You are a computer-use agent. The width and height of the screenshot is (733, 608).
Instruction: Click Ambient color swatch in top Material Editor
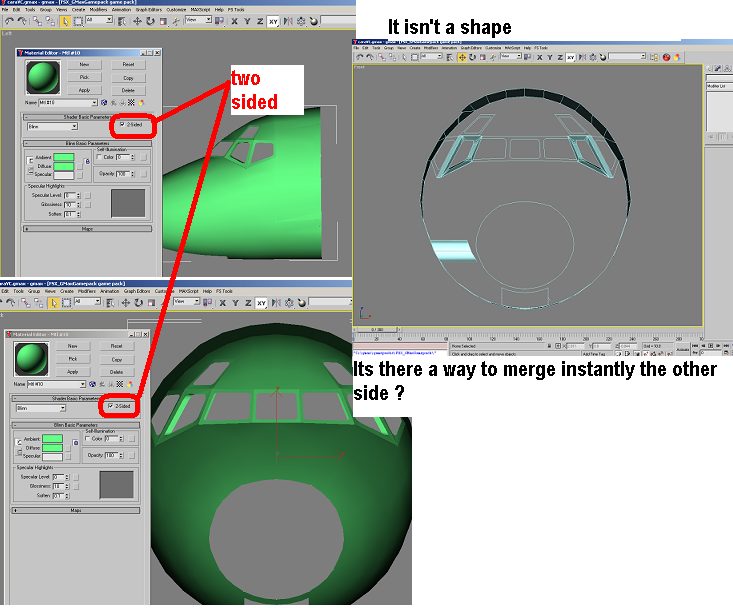tap(64, 157)
